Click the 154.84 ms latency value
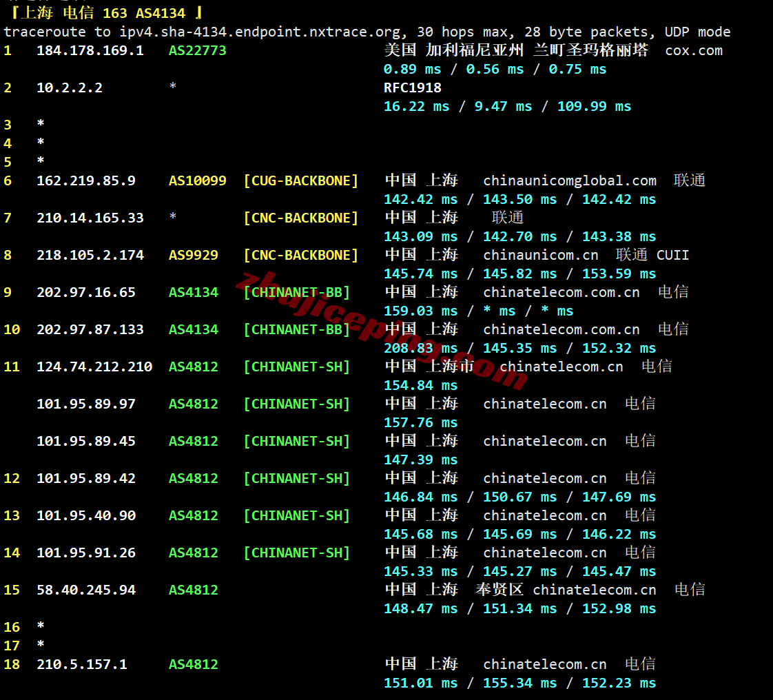The height and width of the screenshot is (700, 773). click(420, 386)
